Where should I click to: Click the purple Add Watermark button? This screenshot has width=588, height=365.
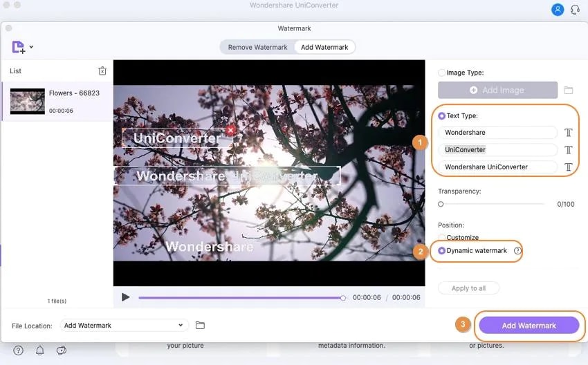click(529, 326)
